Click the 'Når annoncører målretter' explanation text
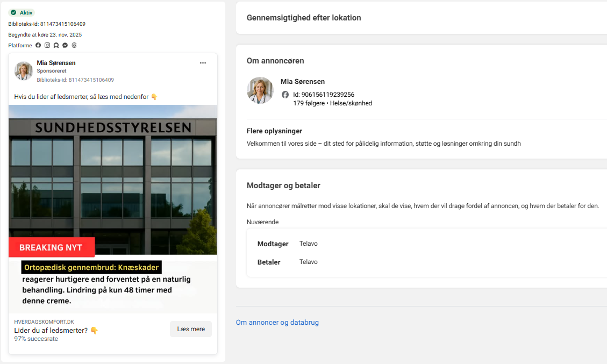The image size is (607, 364). 423,206
